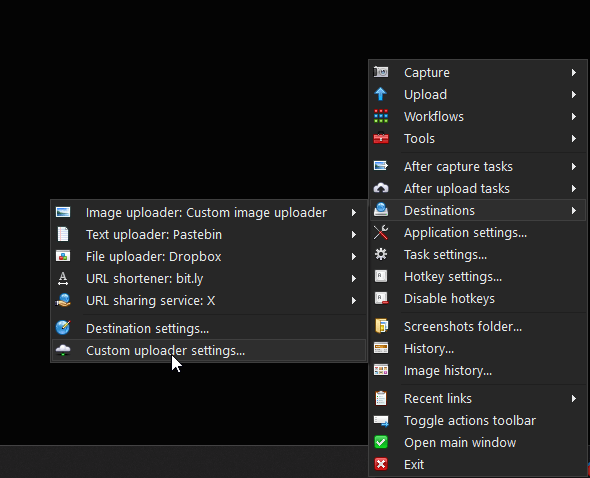Click the icon beside File uploader: Dropbox

click(63, 256)
